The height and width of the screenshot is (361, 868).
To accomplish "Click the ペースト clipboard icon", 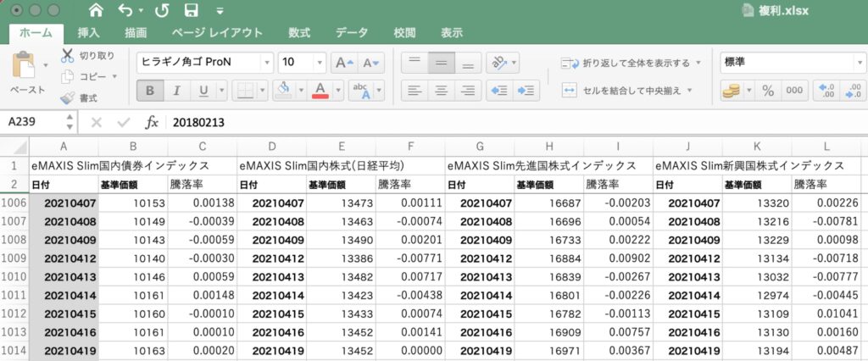I will (24, 65).
